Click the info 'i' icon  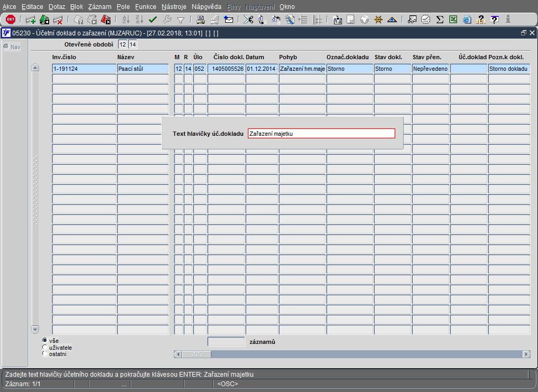click(508, 20)
